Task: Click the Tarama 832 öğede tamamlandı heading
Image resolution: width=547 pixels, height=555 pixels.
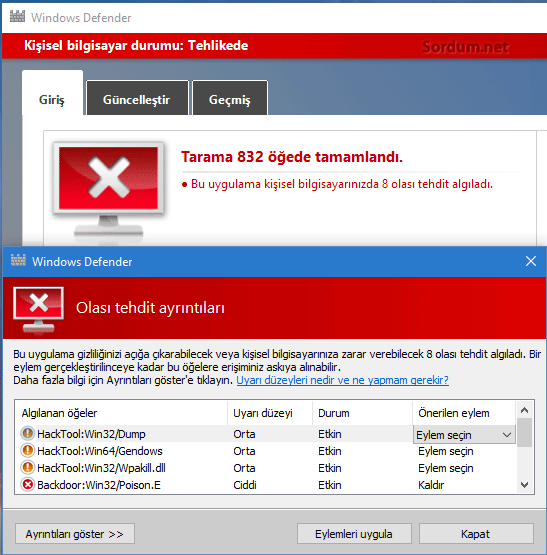Action: (x=292, y=157)
